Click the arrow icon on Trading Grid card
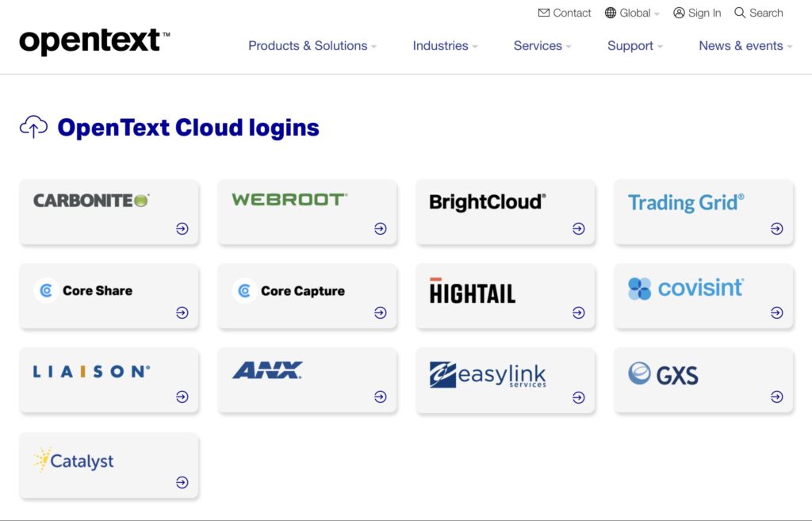The image size is (812, 521). [777, 228]
